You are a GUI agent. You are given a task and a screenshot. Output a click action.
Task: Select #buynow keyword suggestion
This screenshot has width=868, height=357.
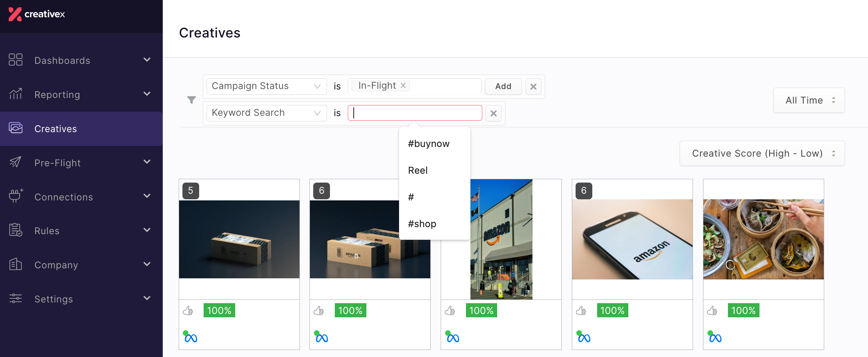click(429, 144)
